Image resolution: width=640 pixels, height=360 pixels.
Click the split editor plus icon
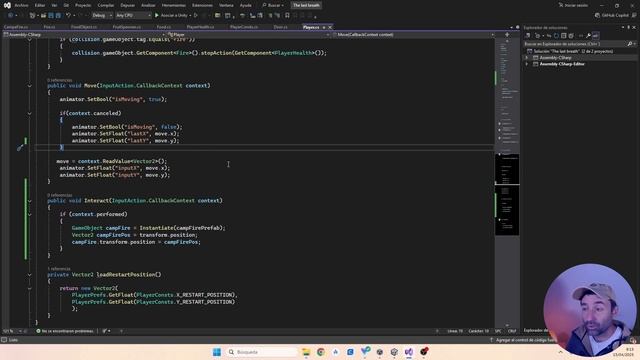coord(507,35)
